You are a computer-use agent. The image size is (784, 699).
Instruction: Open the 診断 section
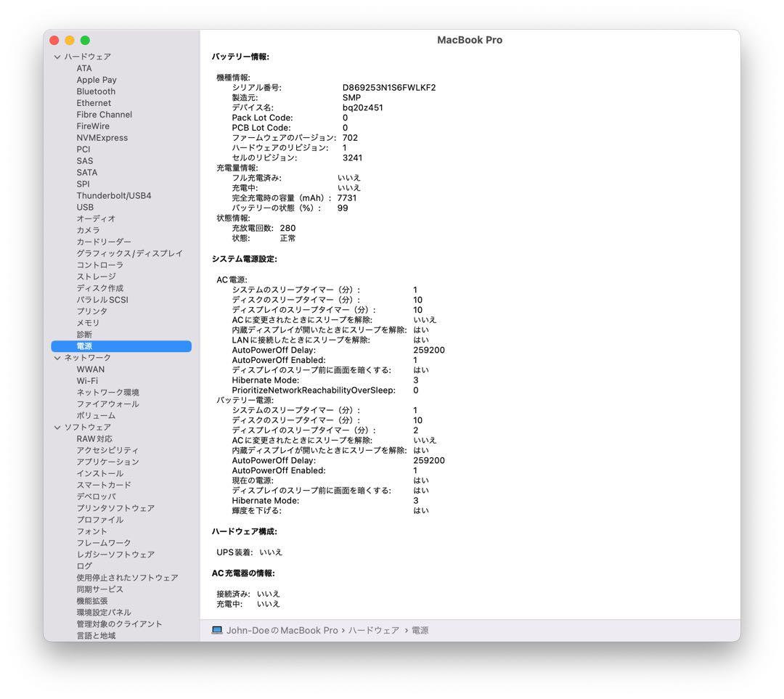pyautogui.click(x=83, y=334)
